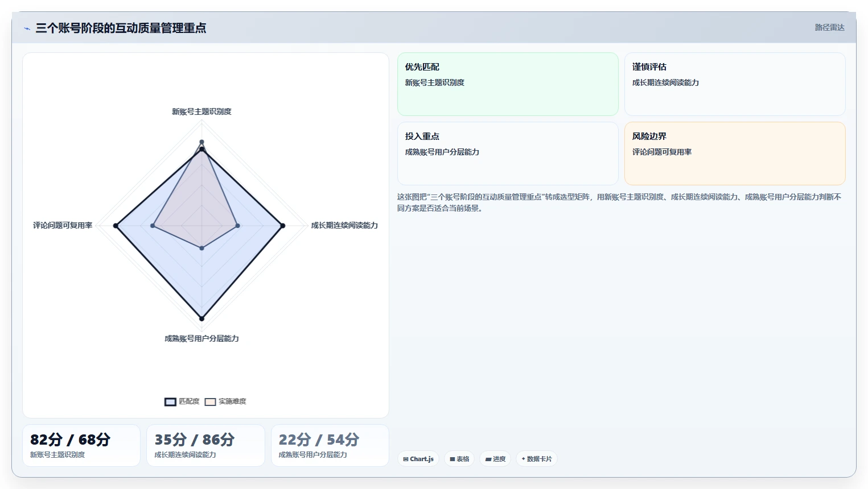Click the 实施难度 data point on 成长期连续阅读能力 axis
Image resolution: width=868 pixels, height=489 pixels.
click(238, 226)
